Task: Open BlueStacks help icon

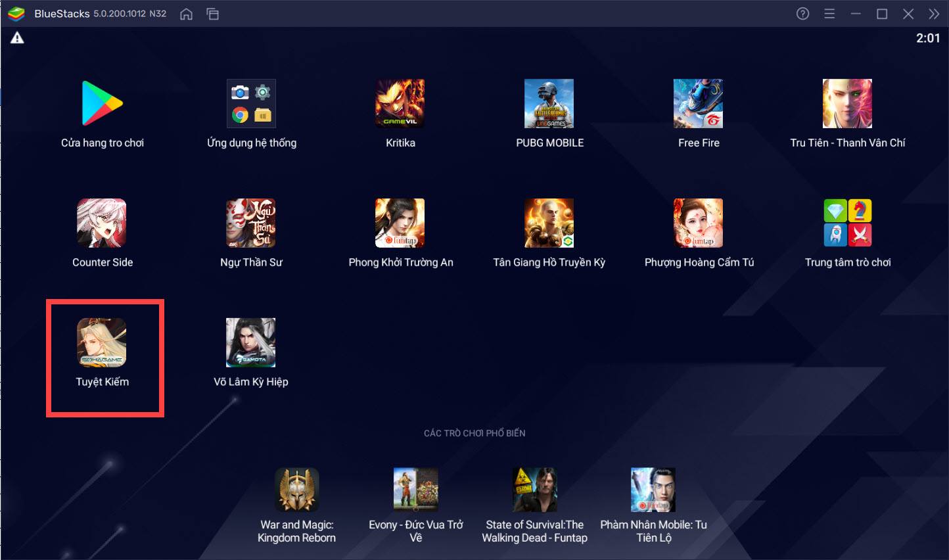Action: (x=802, y=14)
